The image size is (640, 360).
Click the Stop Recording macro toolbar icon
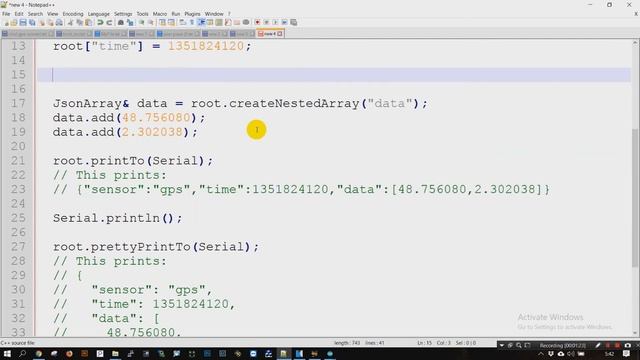[x=266, y=22]
